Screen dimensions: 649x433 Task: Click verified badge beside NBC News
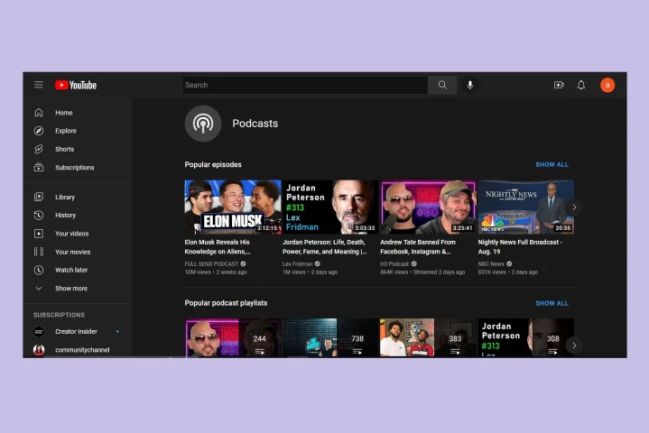coord(509,264)
